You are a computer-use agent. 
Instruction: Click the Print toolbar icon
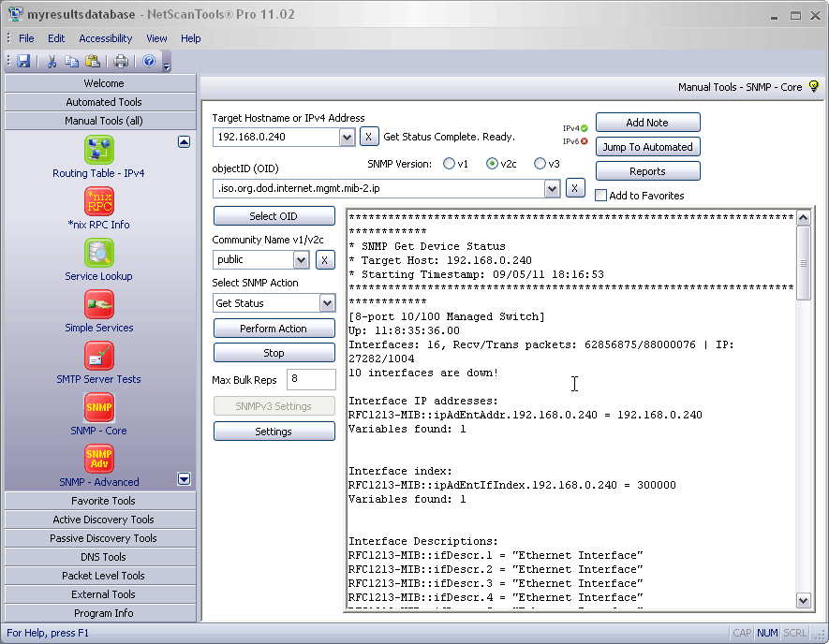(121, 61)
